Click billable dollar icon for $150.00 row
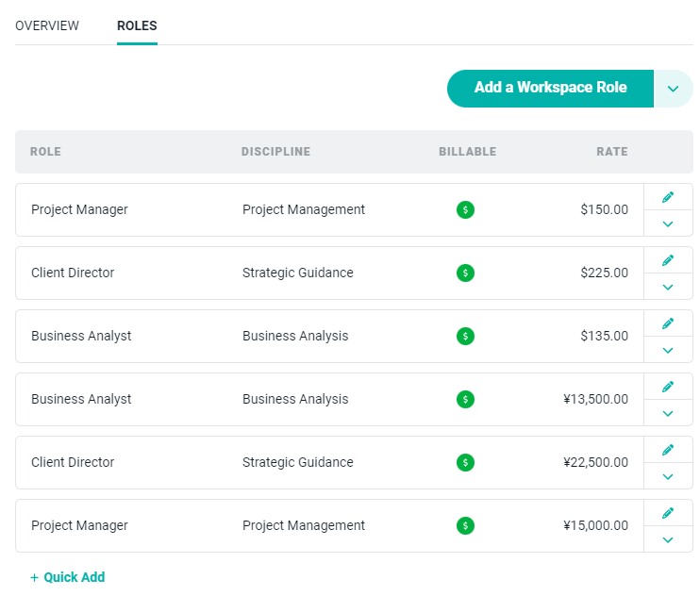Viewport: 700px width, 596px height. tap(465, 209)
